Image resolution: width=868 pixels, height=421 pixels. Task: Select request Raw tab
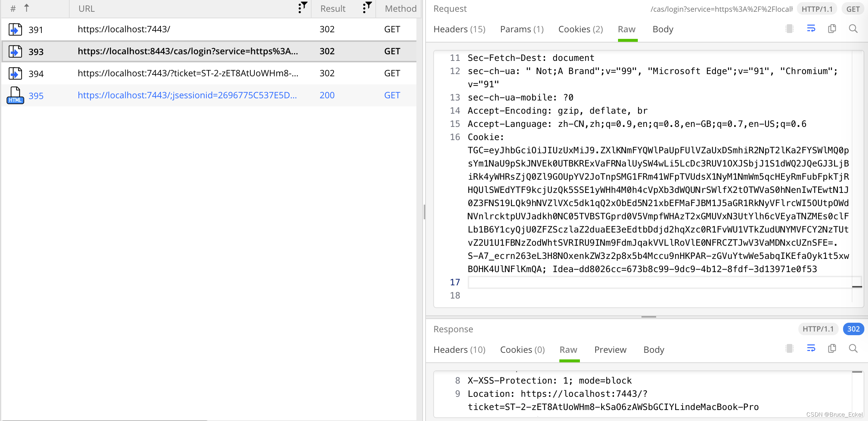pyautogui.click(x=627, y=29)
